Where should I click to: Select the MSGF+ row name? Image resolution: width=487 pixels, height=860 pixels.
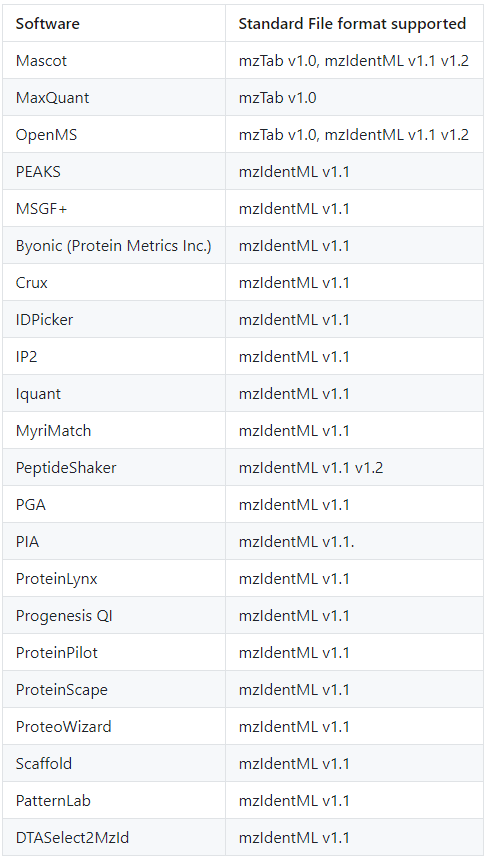coord(114,208)
